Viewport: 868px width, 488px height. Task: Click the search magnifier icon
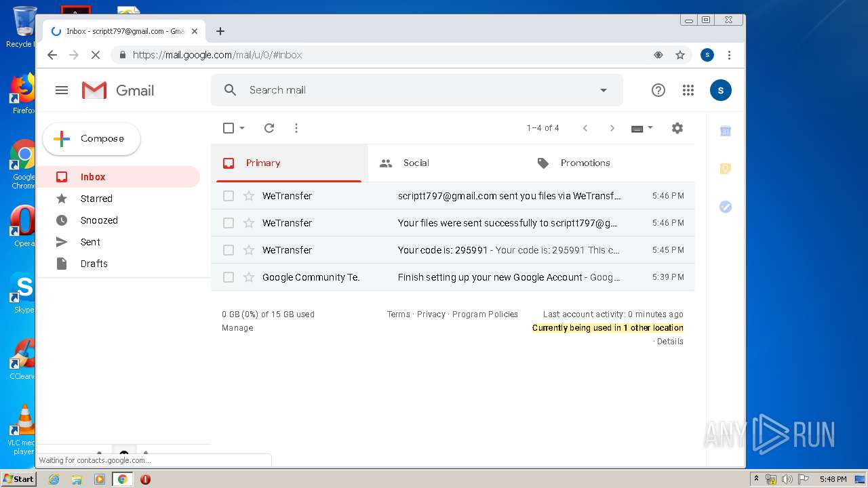231,90
